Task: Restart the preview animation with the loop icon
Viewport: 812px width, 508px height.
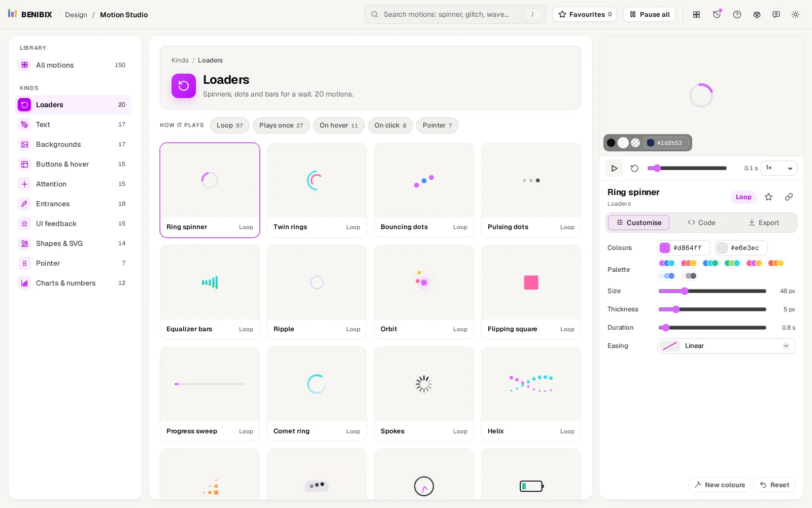Action: click(x=634, y=168)
